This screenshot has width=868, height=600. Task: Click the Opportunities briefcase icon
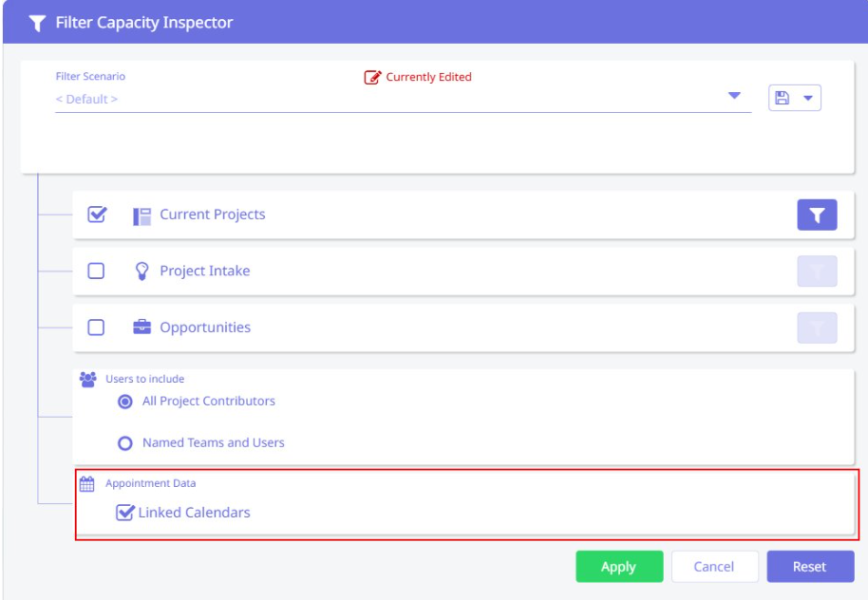click(x=142, y=328)
